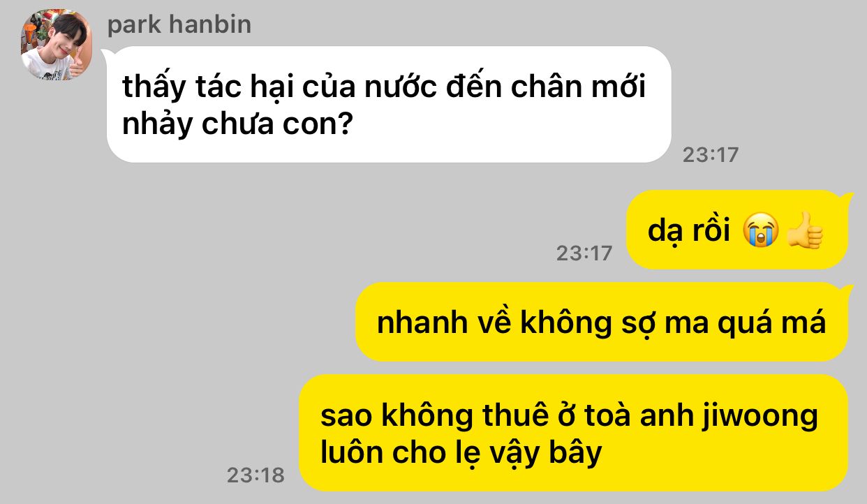867x504 pixels.
Task: Click the words "dạ rồi" in the yellow bubble
Action: (690, 231)
